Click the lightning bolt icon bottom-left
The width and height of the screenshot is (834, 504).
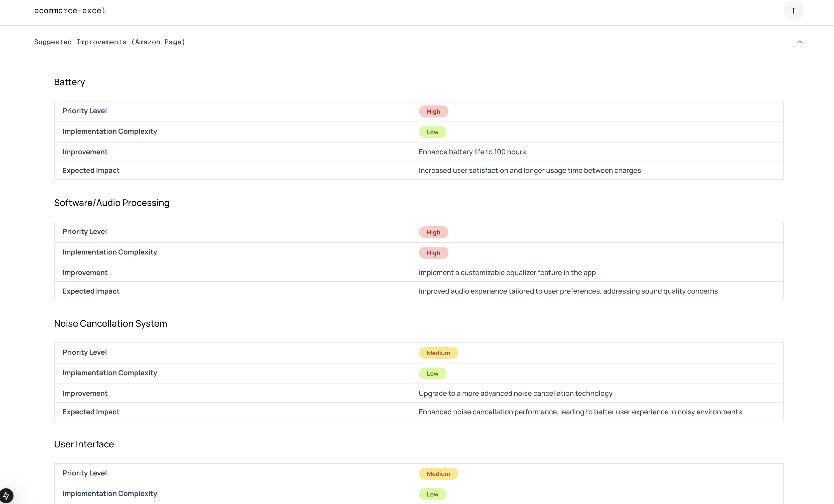[x=6, y=495]
